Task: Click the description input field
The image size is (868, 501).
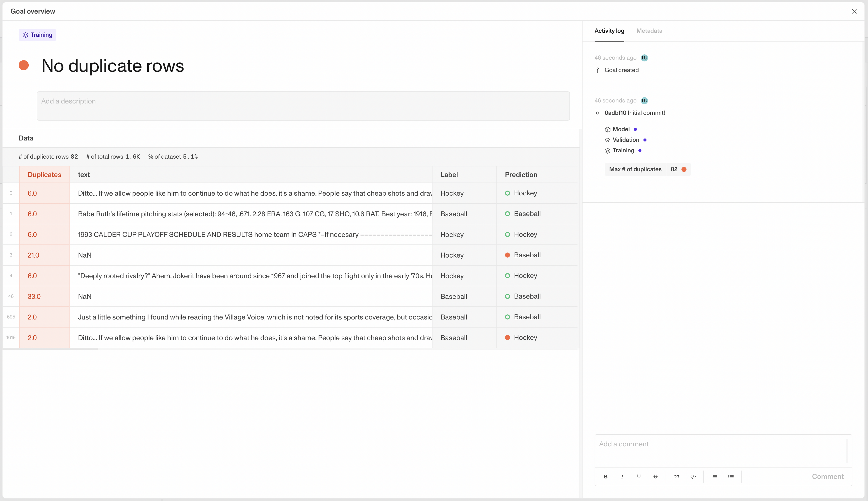Action: click(303, 106)
